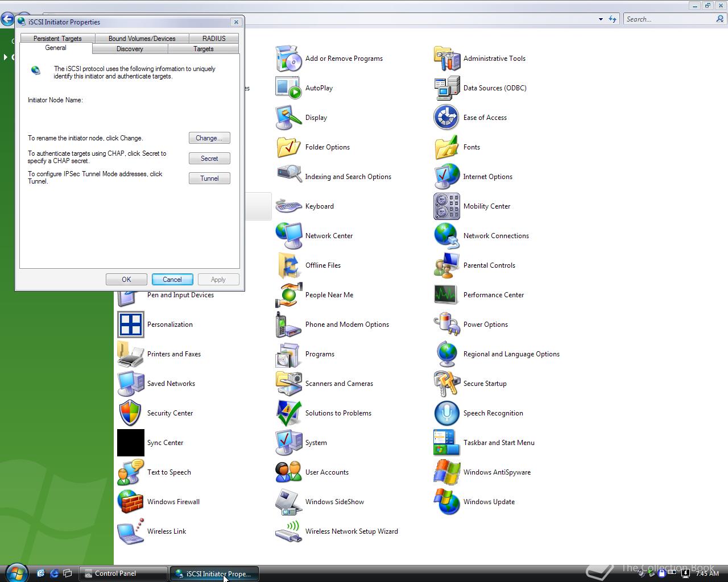The image size is (728, 582).
Task: Open the Windows Start orb
Action: (x=16, y=572)
